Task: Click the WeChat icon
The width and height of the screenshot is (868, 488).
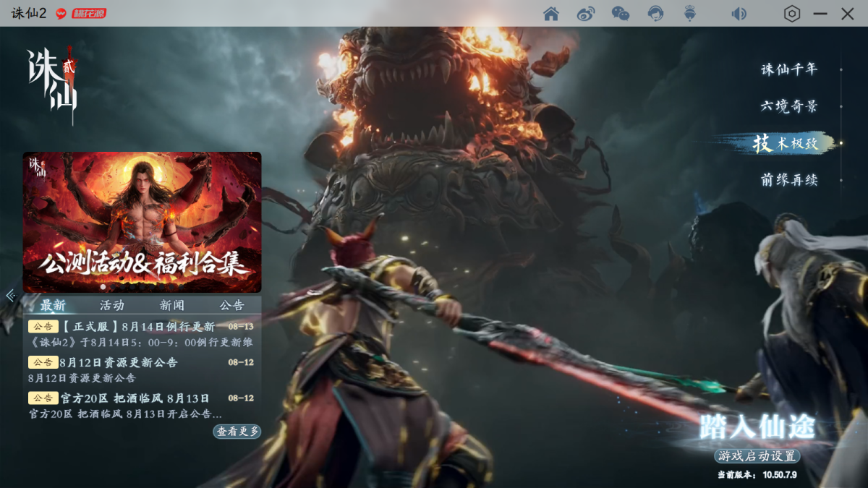Action: coord(620,14)
